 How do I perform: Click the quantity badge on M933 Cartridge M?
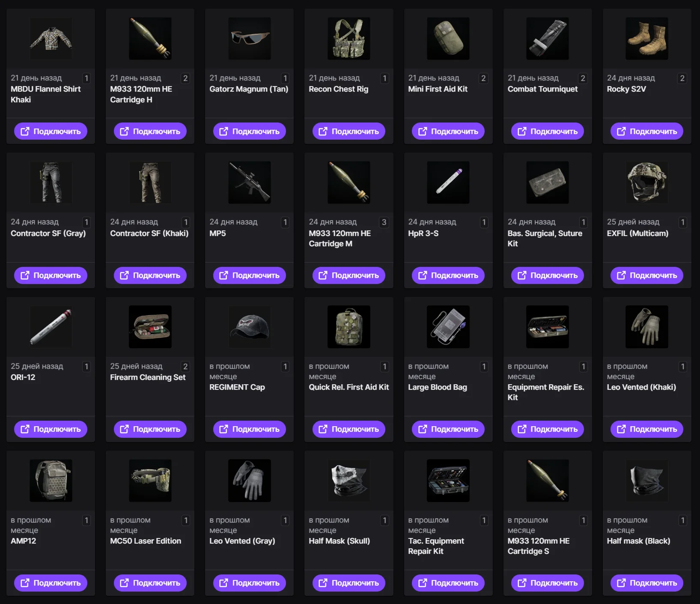[384, 222]
